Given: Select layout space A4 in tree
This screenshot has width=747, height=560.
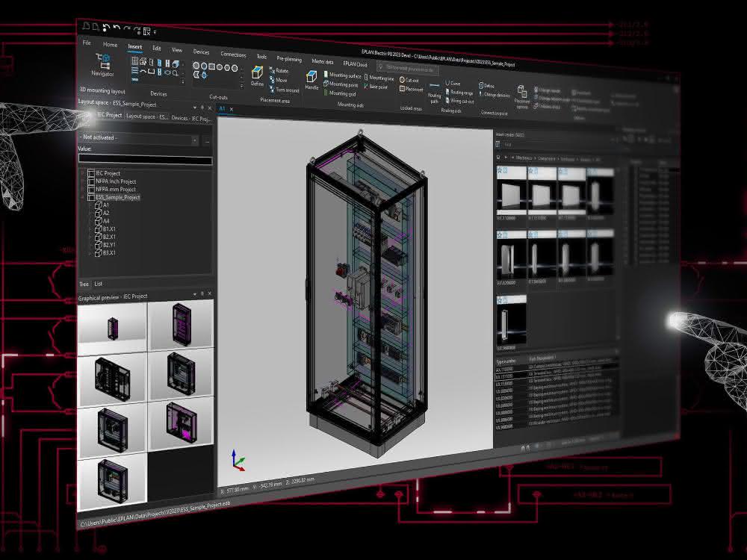Looking at the screenshot, I should 102,221.
